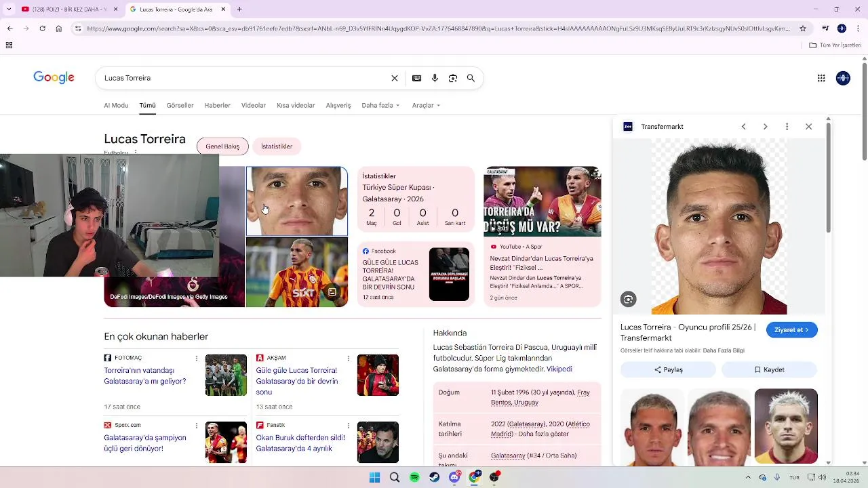The width and height of the screenshot is (868, 488).
Task: Open the Facebook Güle Güle Lucas Torreira post
Action: click(416, 274)
